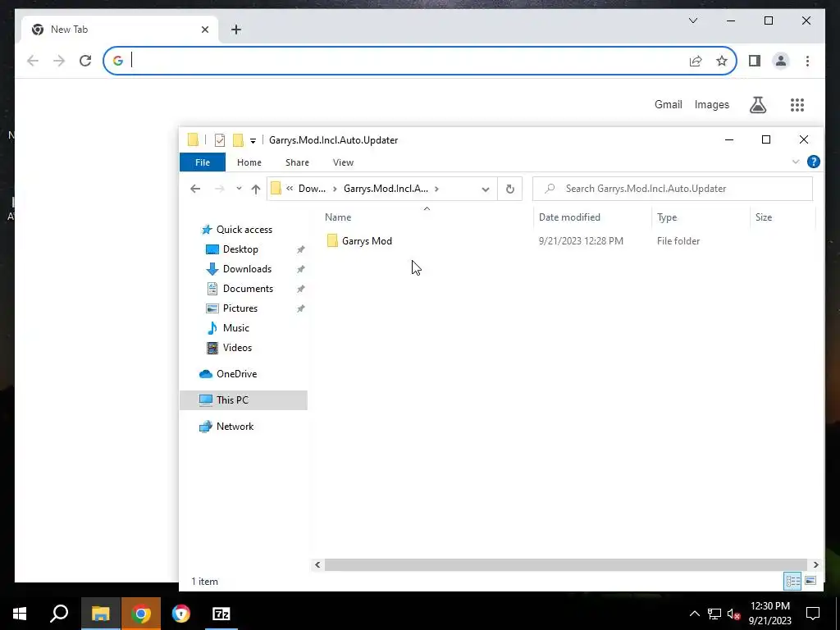Expand breadcrumb arrow after Garrys.Mod.Incl.A...
The width and height of the screenshot is (840, 630).
436,189
